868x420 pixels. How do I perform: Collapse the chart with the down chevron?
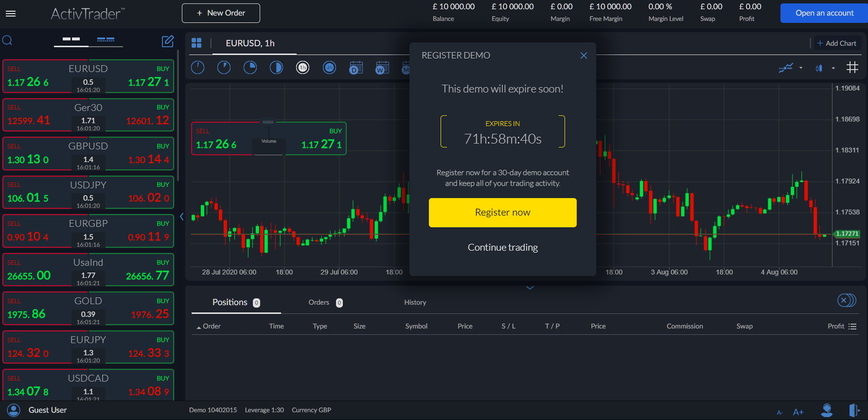(530, 288)
